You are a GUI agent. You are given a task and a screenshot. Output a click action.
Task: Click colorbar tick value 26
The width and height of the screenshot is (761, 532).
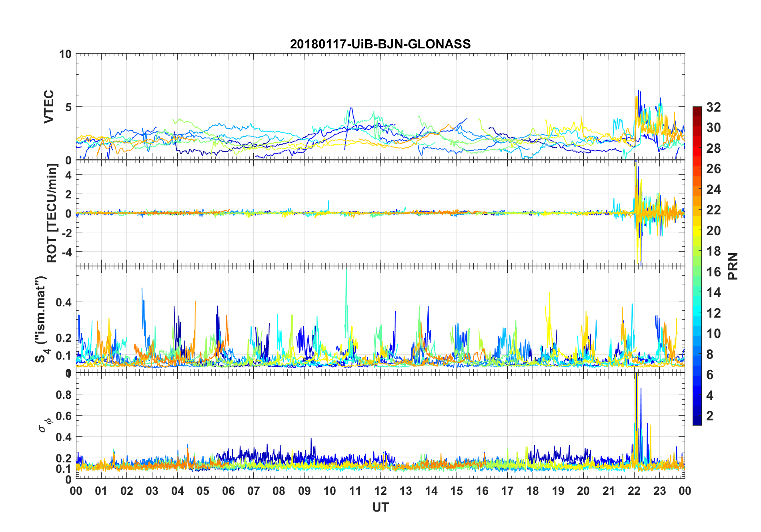713,169
